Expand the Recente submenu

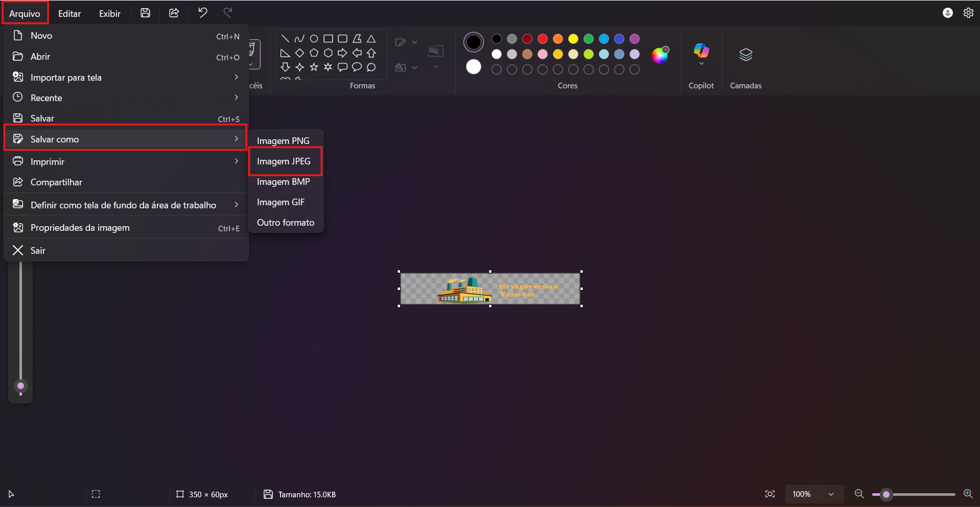[236, 98]
